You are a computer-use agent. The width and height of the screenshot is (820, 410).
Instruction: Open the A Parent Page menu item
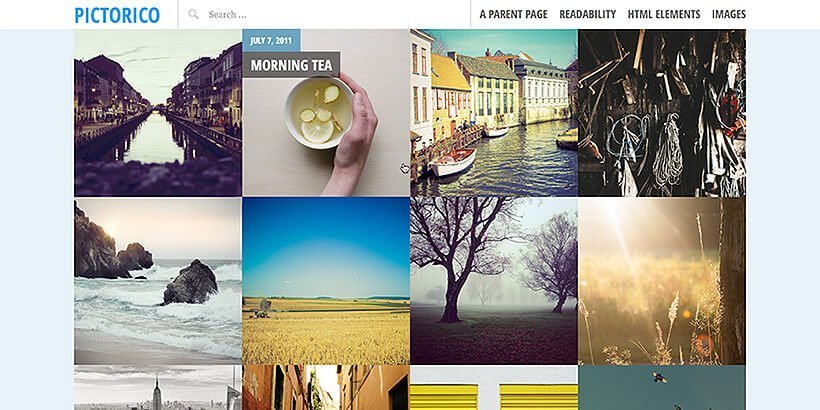tap(514, 14)
